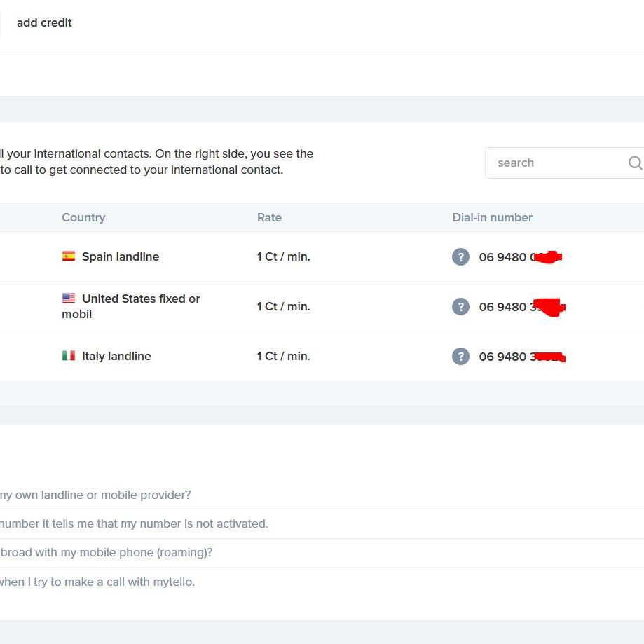The height and width of the screenshot is (644, 644).
Task: Click the Italy flag icon
Action: pyautogui.click(x=69, y=356)
